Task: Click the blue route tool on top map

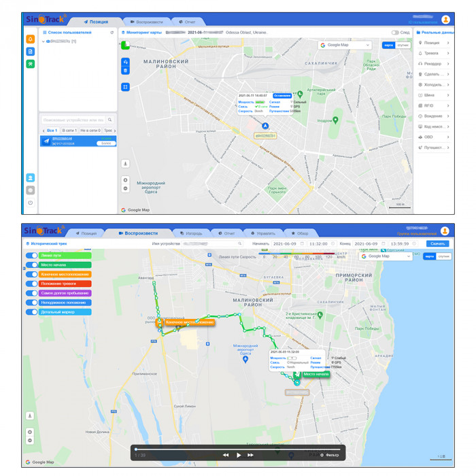Action: 125,62
